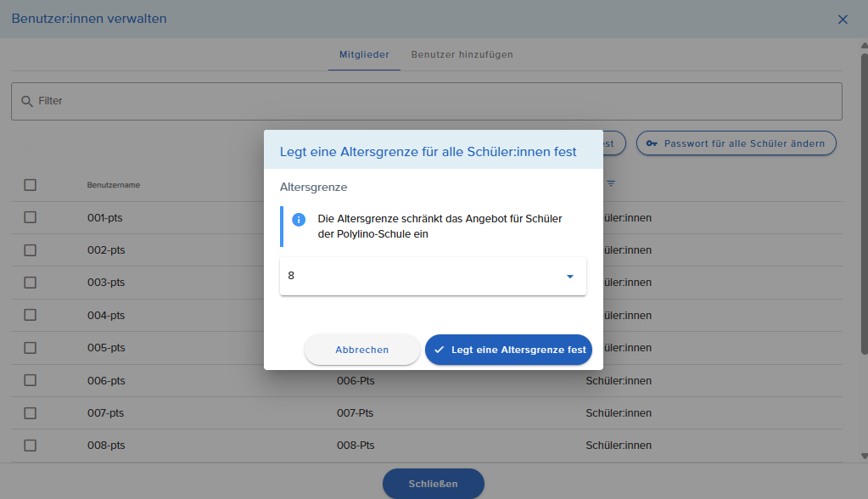Click the magnifier icon in the Filter bar
The width and height of the screenshot is (868, 499).
click(x=27, y=101)
